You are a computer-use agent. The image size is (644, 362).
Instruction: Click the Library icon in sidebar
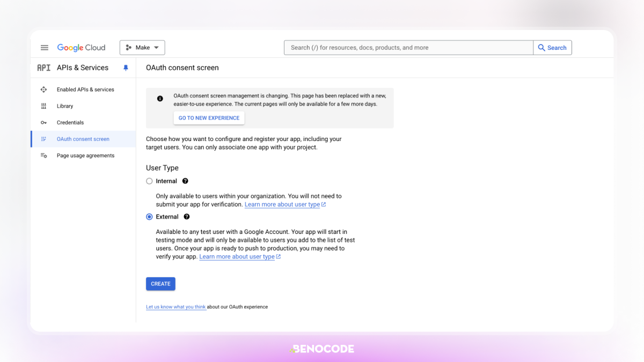43,106
